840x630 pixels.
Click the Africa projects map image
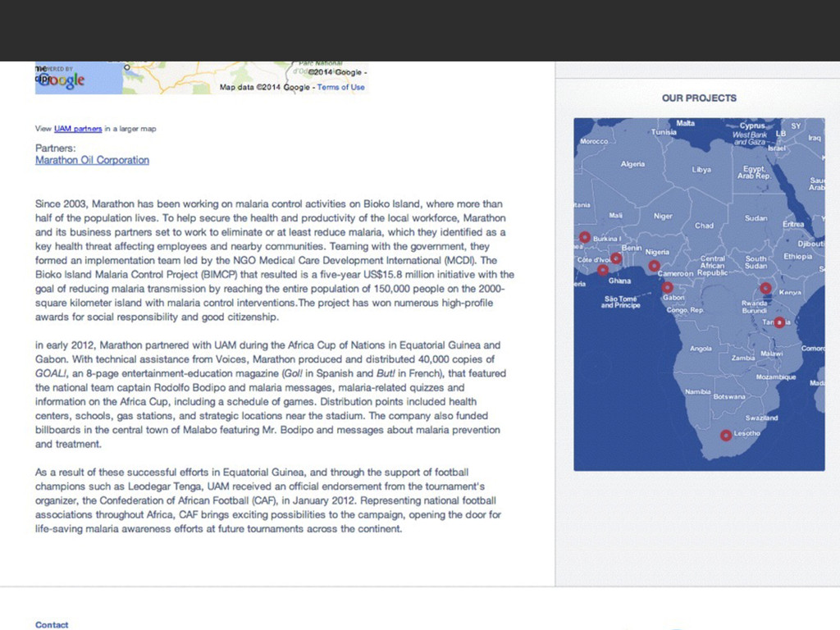pos(699,294)
